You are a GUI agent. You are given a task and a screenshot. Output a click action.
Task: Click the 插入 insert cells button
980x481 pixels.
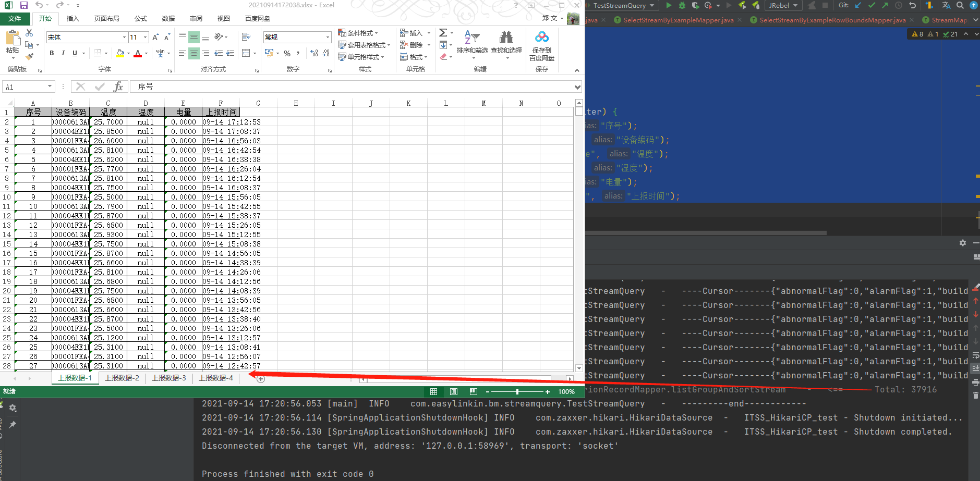click(412, 33)
